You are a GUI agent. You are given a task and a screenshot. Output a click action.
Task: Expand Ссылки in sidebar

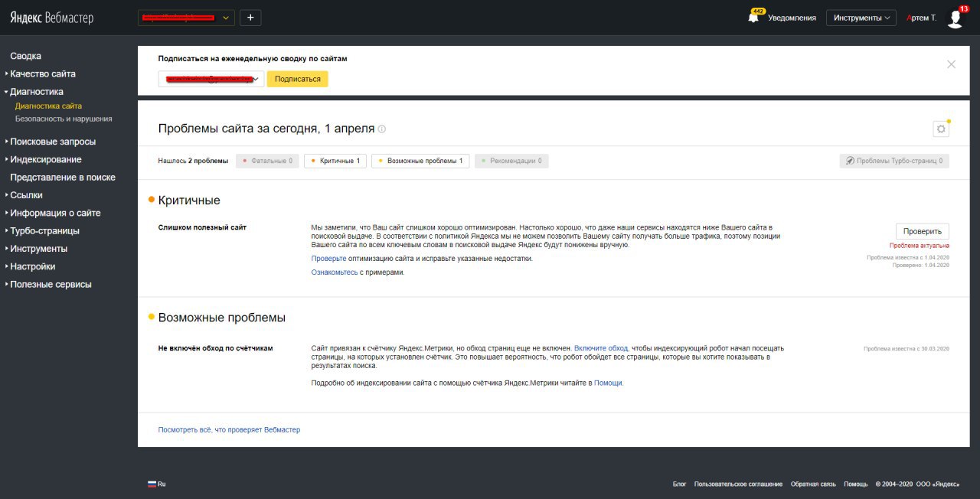[x=26, y=195]
